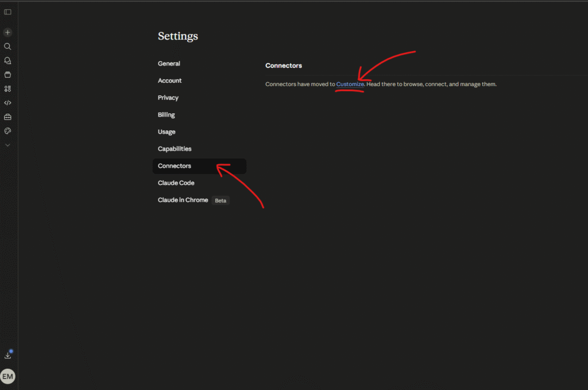The width and height of the screenshot is (588, 390).
Task: Open Claude in Chrome settings section
Action: pyautogui.click(x=183, y=200)
